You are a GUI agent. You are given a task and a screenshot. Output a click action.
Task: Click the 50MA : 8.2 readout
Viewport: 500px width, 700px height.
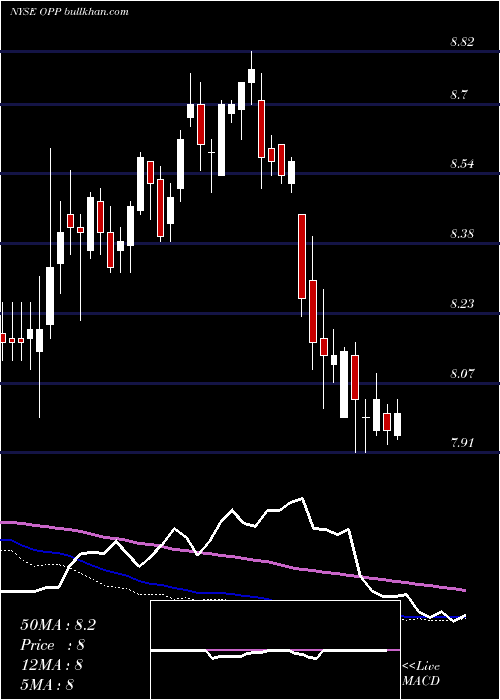[x=58, y=625]
